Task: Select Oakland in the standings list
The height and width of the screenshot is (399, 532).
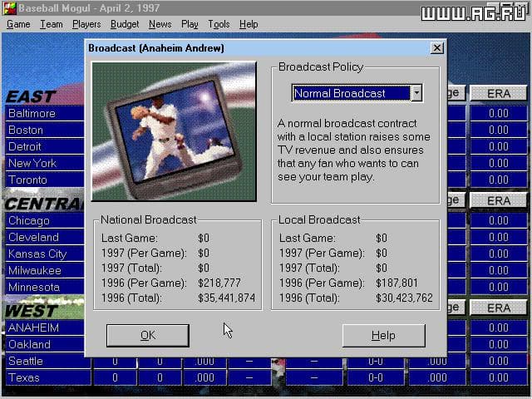Action: 45,344
